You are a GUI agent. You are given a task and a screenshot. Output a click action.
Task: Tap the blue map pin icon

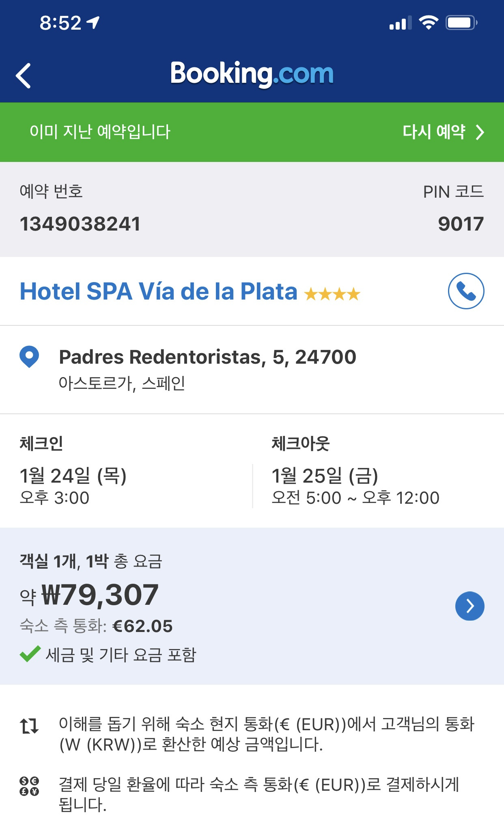[29, 357]
